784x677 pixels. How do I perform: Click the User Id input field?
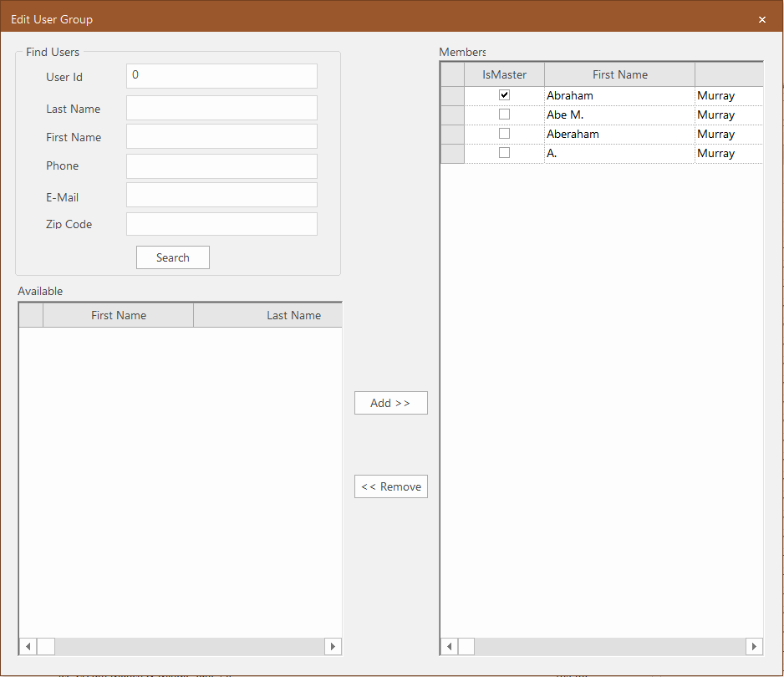(221, 76)
